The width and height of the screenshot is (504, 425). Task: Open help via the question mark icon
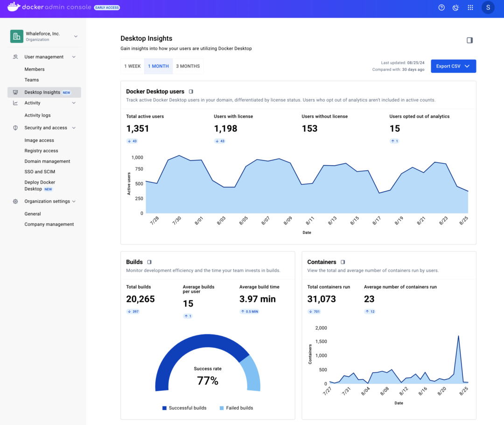pyautogui.click(x=441, y=7)
